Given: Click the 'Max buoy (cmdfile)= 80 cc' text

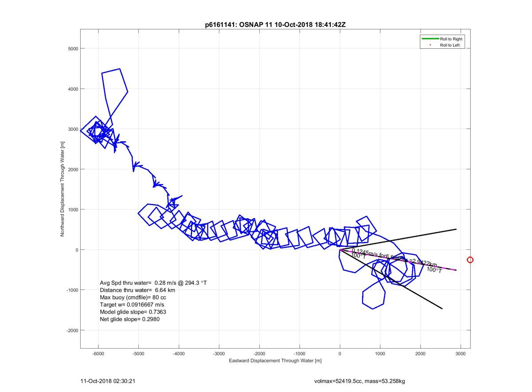Looking at the screenshot, I should (x=133, y=297).
